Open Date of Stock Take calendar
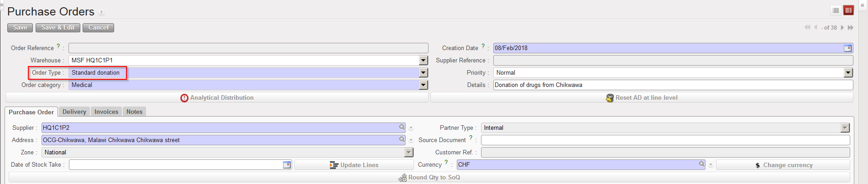The image size is (868, 184). click(x=287, y=165)
